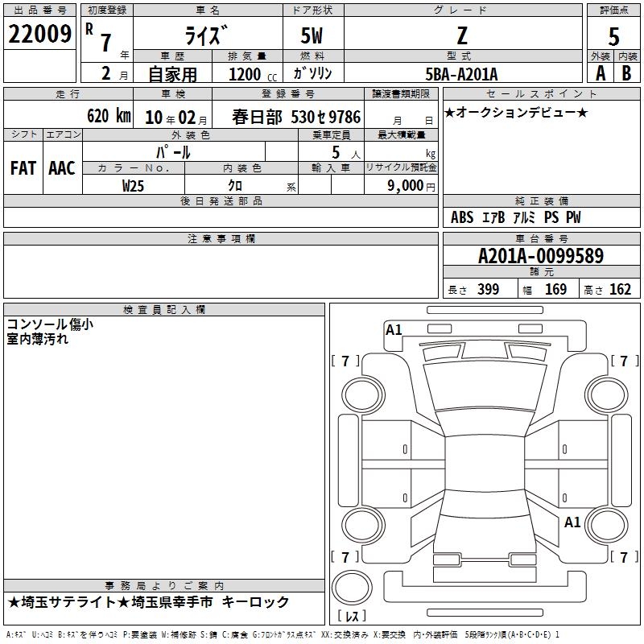Click the セールスポイント header
644x644 pixels.
[x=541, y=94]
